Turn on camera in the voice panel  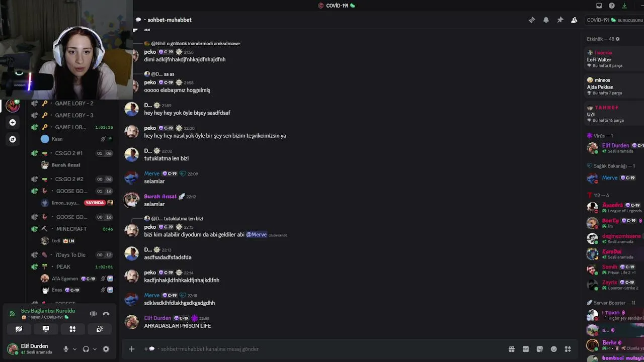coord(19,329)
